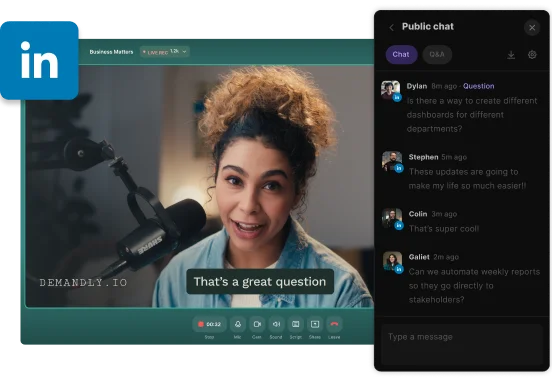Download the chat transcript icon
Viewport: 552px width, 380px height.
(511, 55)
